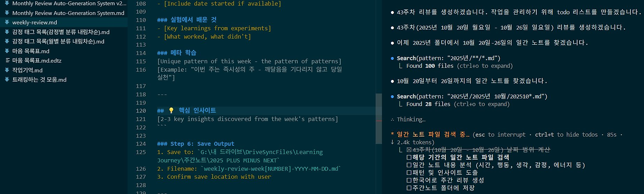This screenshot has width=644, height=194.
Task: Click the checkbox for 한국어로 주간 리뷰 생성
Action: (x=409, y=180)
